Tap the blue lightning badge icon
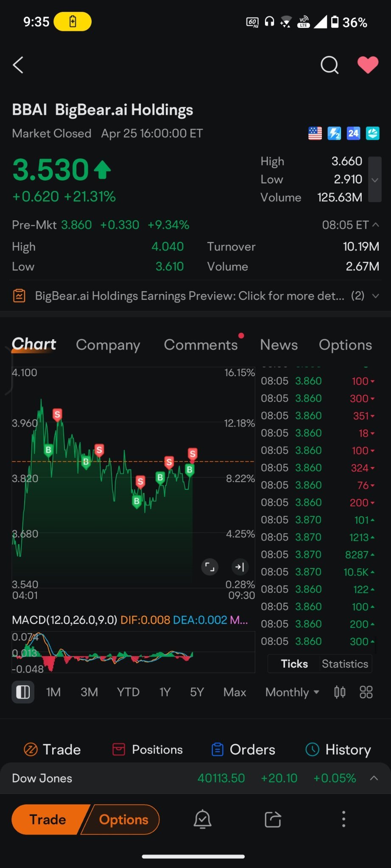The image size is (391, 868). tap(334, 133)
